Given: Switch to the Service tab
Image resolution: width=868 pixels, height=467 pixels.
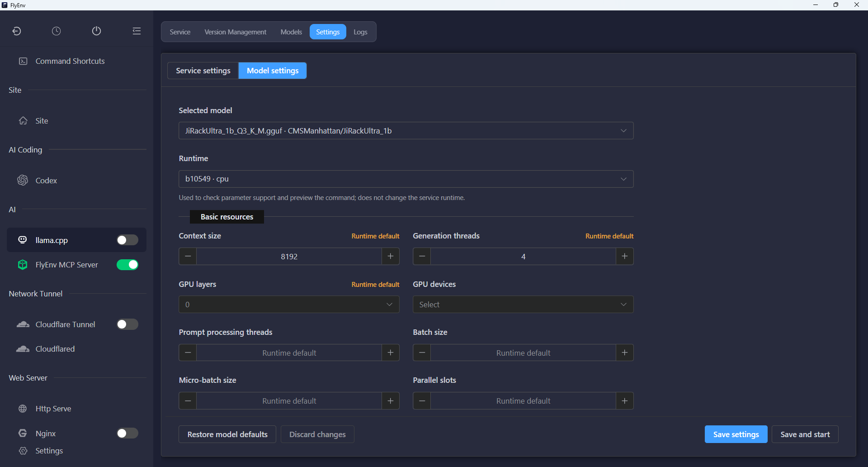Looking at the screenshot, I should click(180, 32).
